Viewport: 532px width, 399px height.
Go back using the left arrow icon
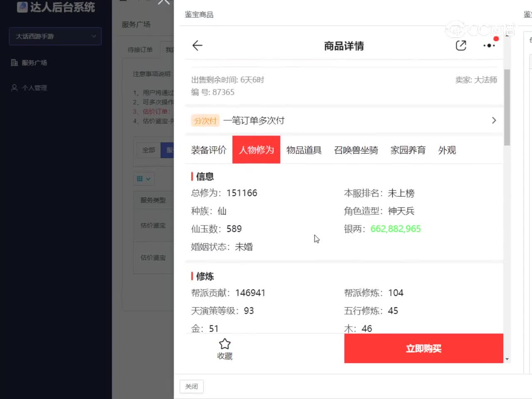tap(197, 45)
